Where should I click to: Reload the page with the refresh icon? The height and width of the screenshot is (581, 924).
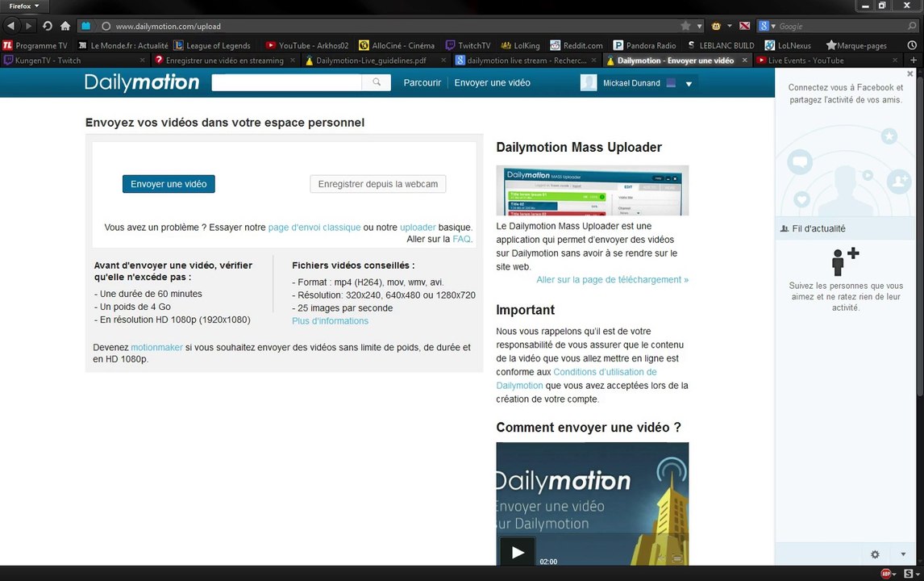47,26
